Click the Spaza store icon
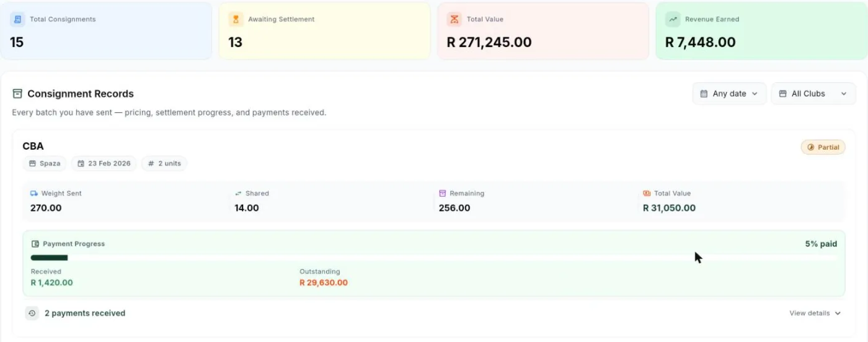The width and height of the screenshot is (868, 342). coord(32,164)
